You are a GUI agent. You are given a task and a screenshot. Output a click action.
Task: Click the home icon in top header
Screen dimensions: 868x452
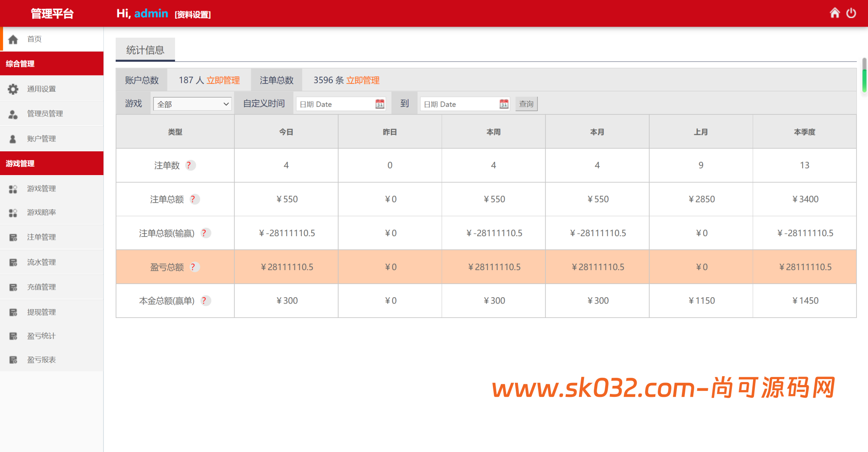point(835,13)
